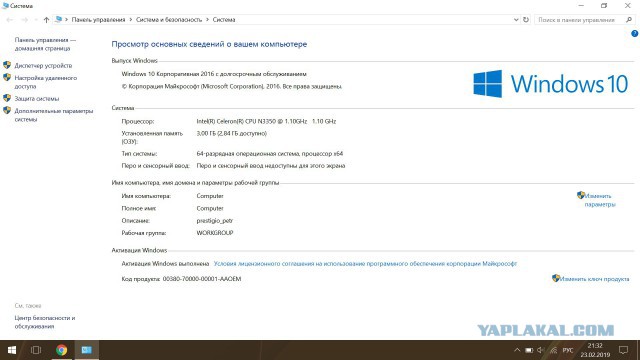Image resolution: width=640 pixels, height=360 pixels.
Task: Minimize the System window
Action: pos(581,6)
